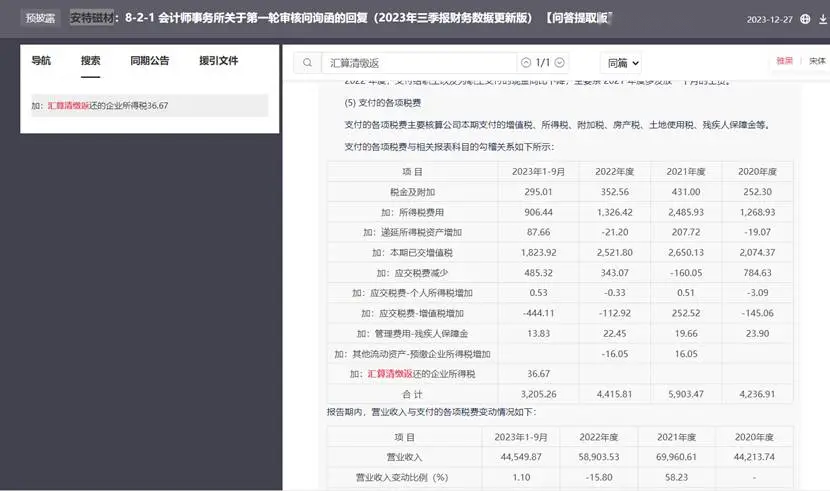Select the 雅黑 font option
830x491 pixels.
click(x=784, y=61)
